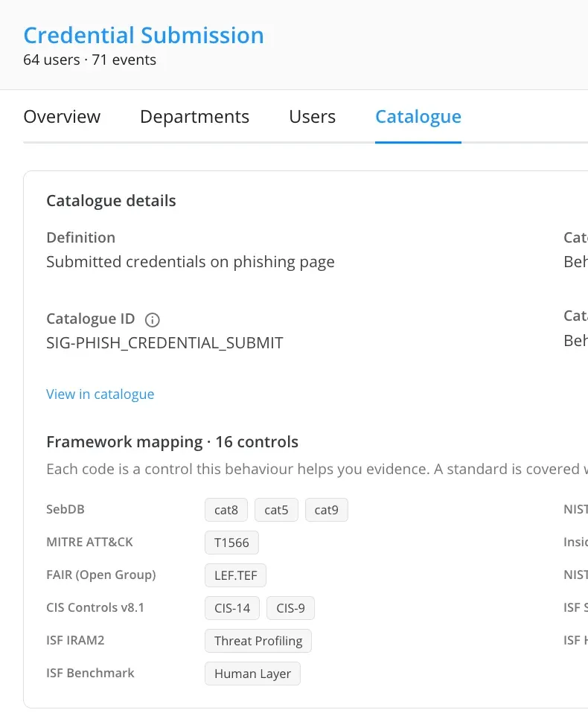The height and width of the screenshot is (713, 588).
Task: Click the cat9 SebDB tag
Action: (327, 510)
